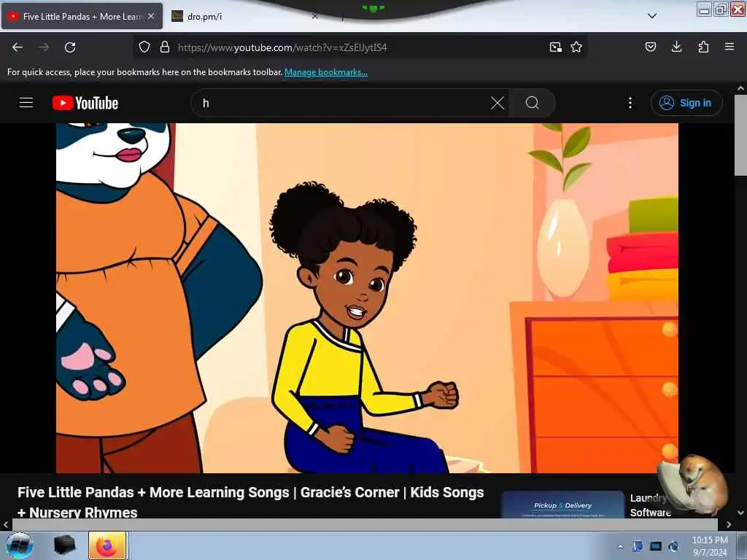This screenshot has height=560, width=747.
Task: Open the tracking protection shield icon
Action: [144, 47]
